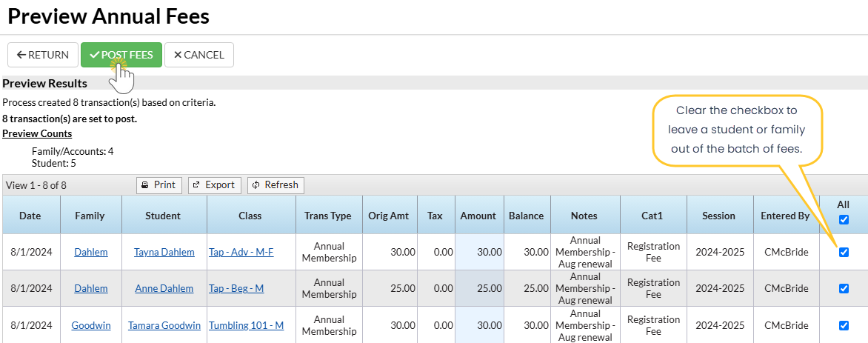This screenshot has height=343, width=868.
Task: Open class Tap - Adv - M-F
Action: [x=241, y=252]
